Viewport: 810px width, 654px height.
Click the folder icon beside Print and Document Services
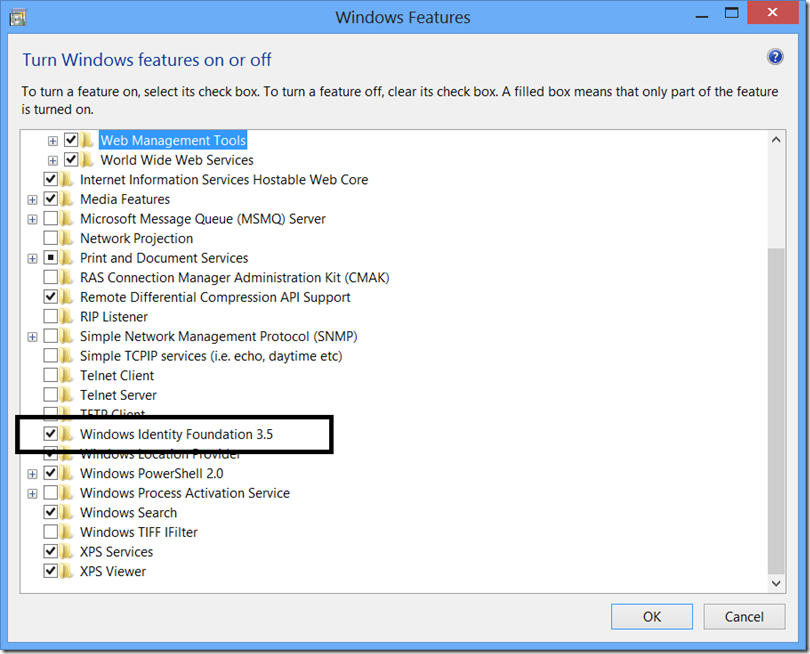pyautogui.click(x=67, y=258)
